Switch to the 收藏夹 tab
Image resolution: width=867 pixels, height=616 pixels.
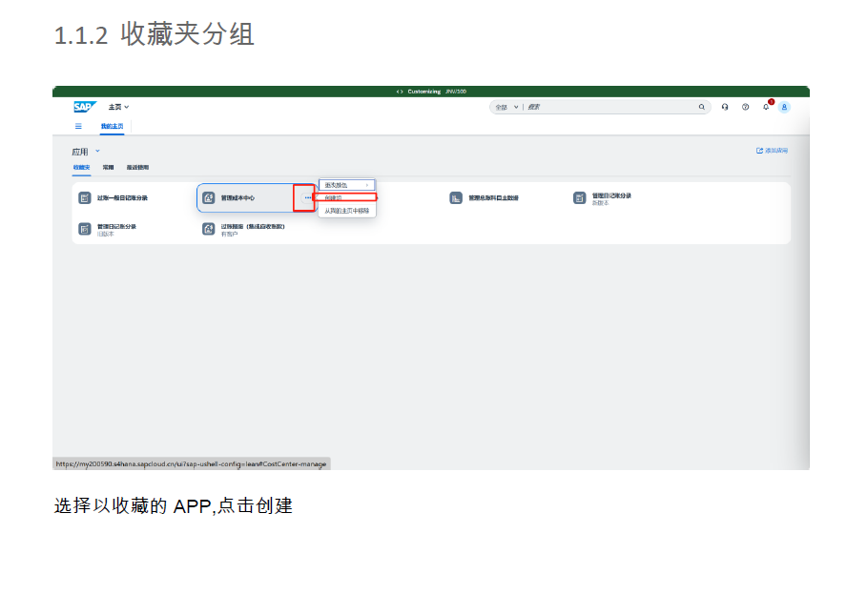(81, 168)
